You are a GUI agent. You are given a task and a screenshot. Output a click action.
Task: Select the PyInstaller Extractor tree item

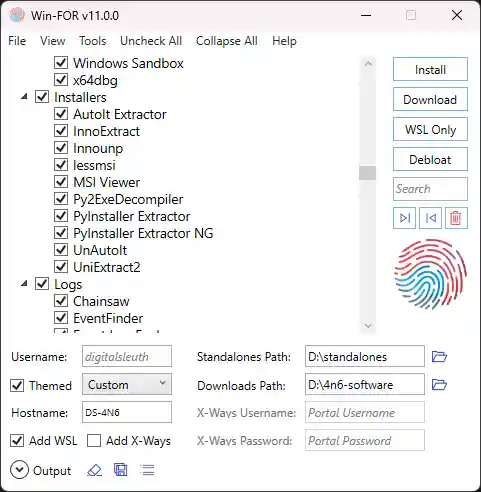132,216
